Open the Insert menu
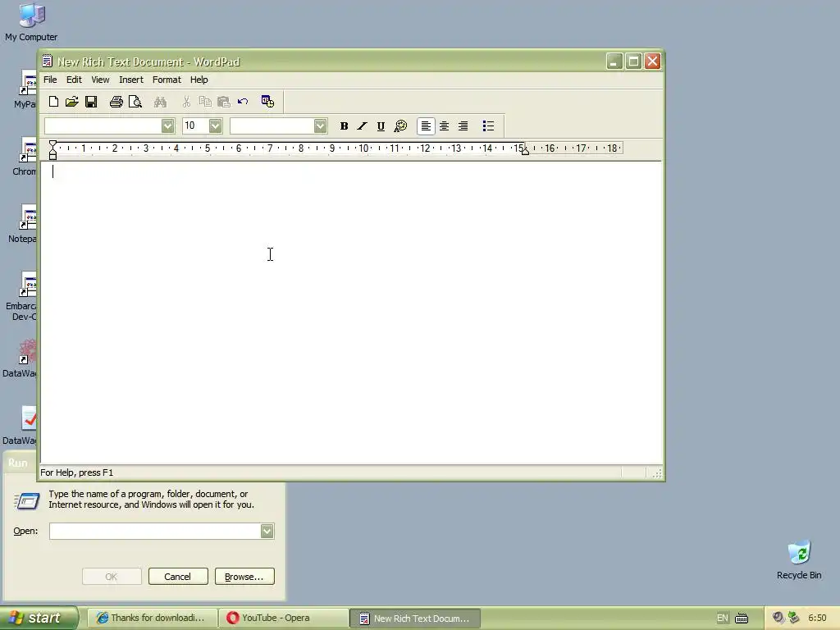The image size is (840, 630). pos(131,80)
